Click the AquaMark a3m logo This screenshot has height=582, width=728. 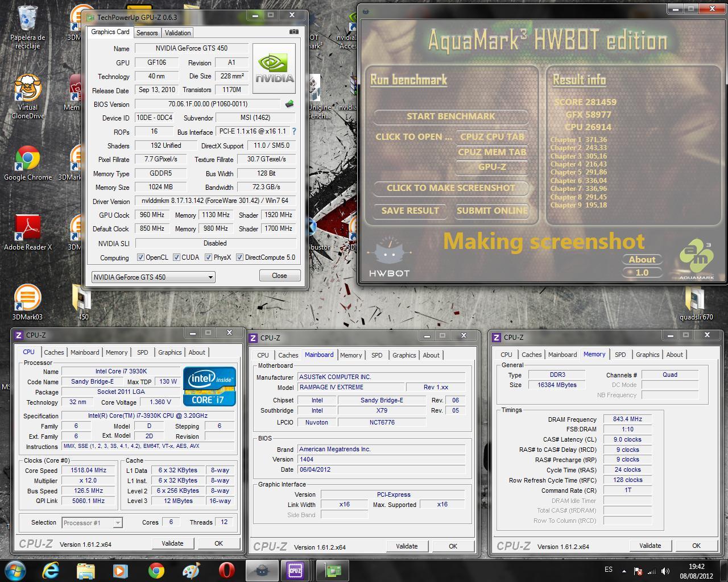pos(696,260)
